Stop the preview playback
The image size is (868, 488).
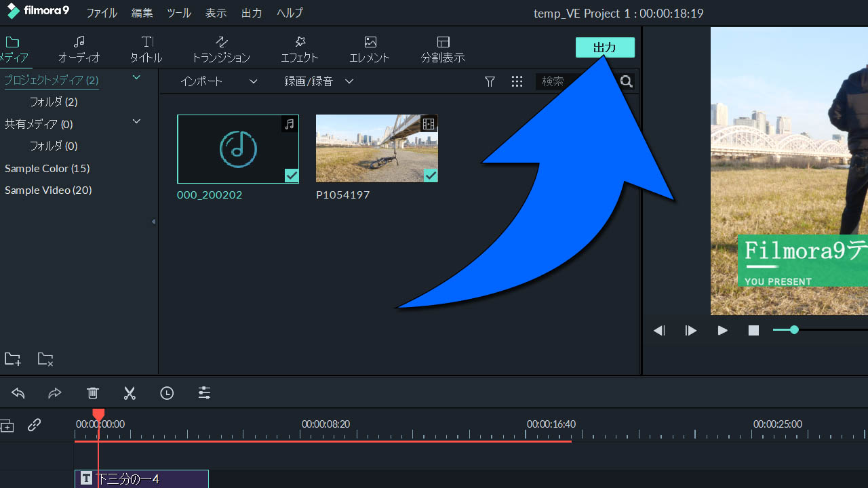tap(753, 331)
